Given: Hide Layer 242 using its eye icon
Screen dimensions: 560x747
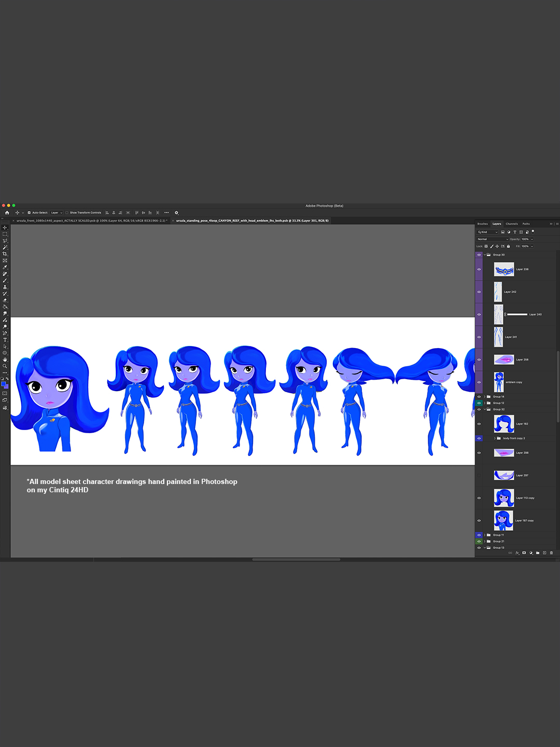Looking at the screenshot, I should (x=479, y=292).
